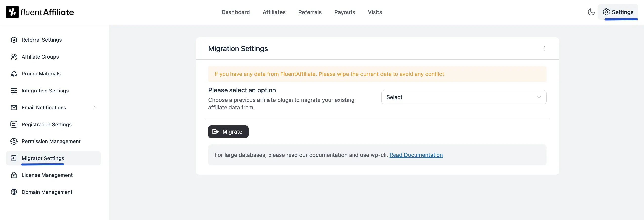Open Email Notifications settings
644x220 pixels.
click(x=53, y=107)
